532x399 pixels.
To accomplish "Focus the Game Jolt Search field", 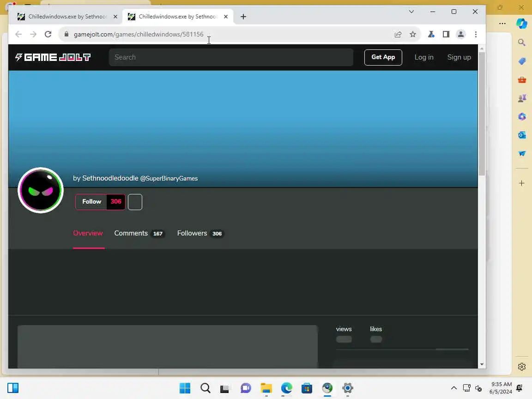I will [x=231, y=57].
